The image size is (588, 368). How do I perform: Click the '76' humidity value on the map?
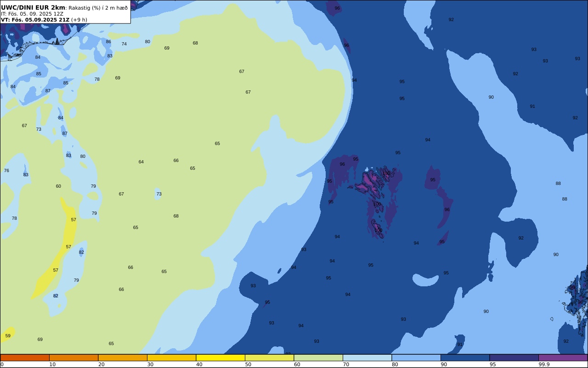pyautogui.click(x=6, y=171)
